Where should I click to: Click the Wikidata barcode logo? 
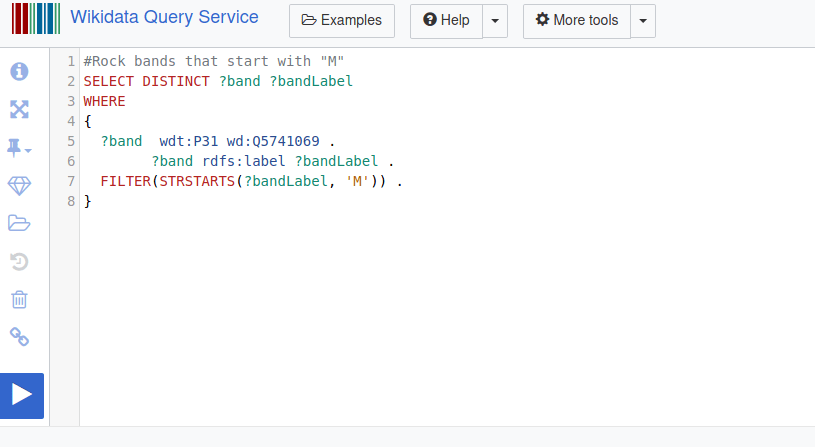point(36,18)
